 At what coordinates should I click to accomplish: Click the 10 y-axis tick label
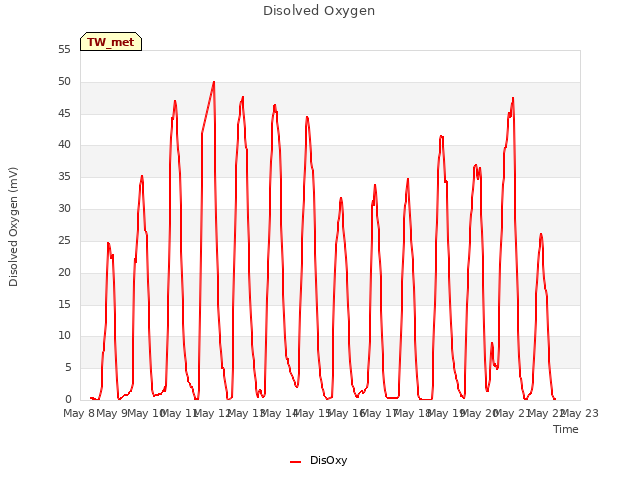click(x=64, y=336)
